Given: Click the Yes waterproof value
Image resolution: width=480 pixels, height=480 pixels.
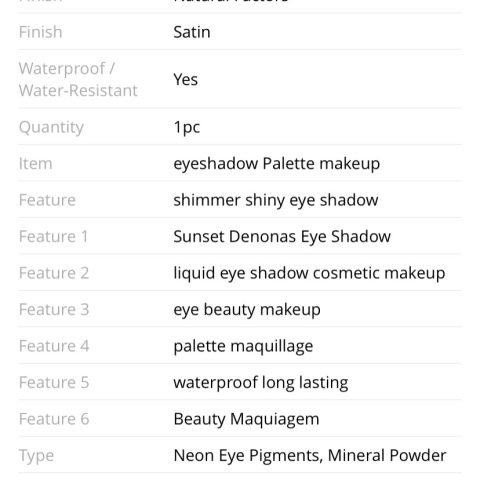Looking at the screenshot, I should [186, 80].
